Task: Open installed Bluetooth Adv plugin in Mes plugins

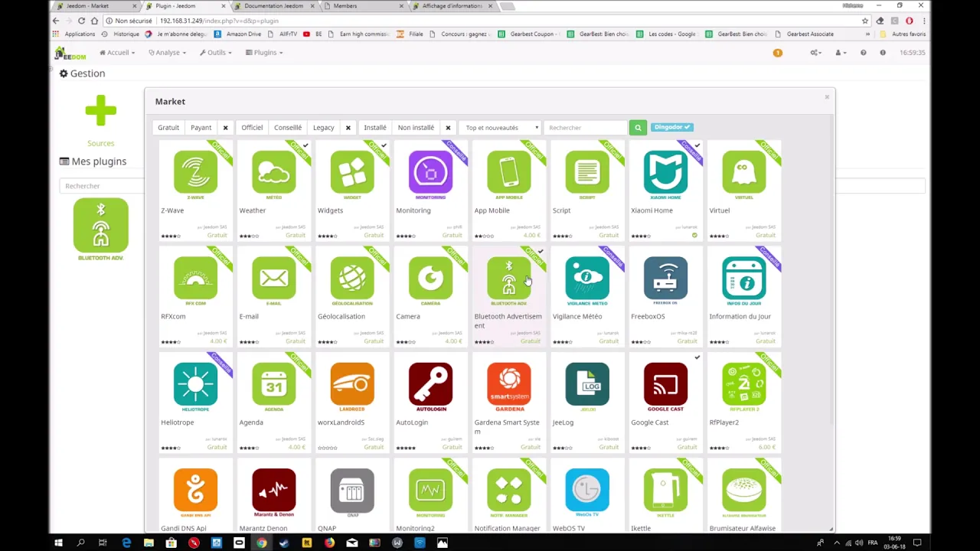Action: pos(100,229)
